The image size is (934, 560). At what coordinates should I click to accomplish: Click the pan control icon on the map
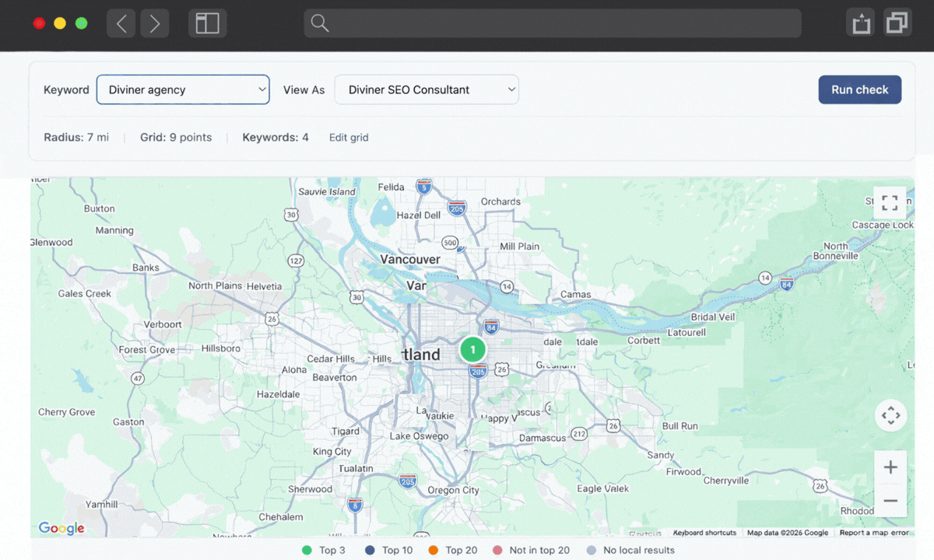[890, 415]
